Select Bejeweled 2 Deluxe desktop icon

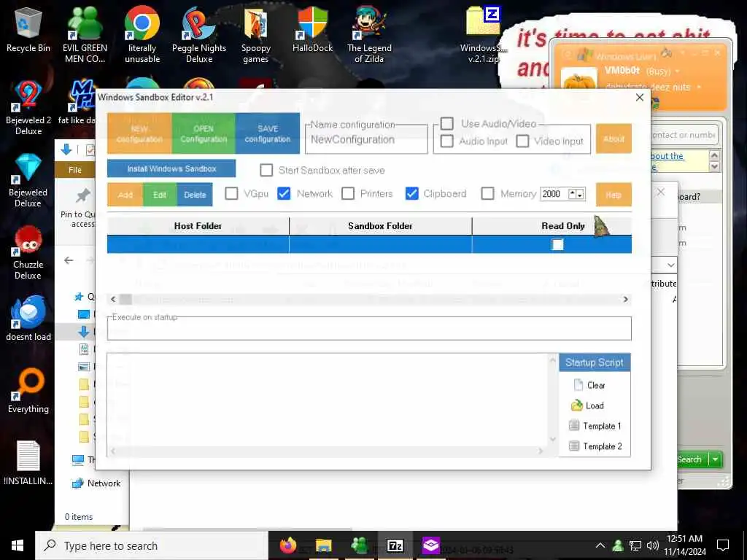click(28, 108)
